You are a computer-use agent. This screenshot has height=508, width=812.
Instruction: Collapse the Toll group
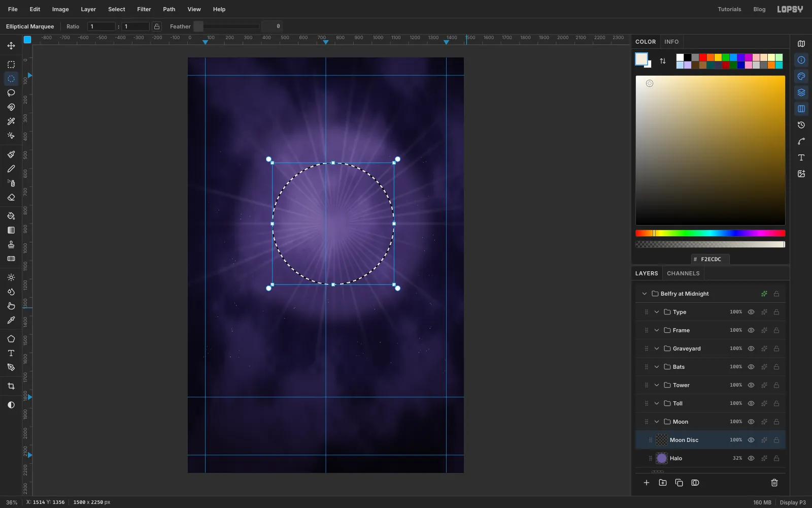pyautogui.click(x=657, y=403)
